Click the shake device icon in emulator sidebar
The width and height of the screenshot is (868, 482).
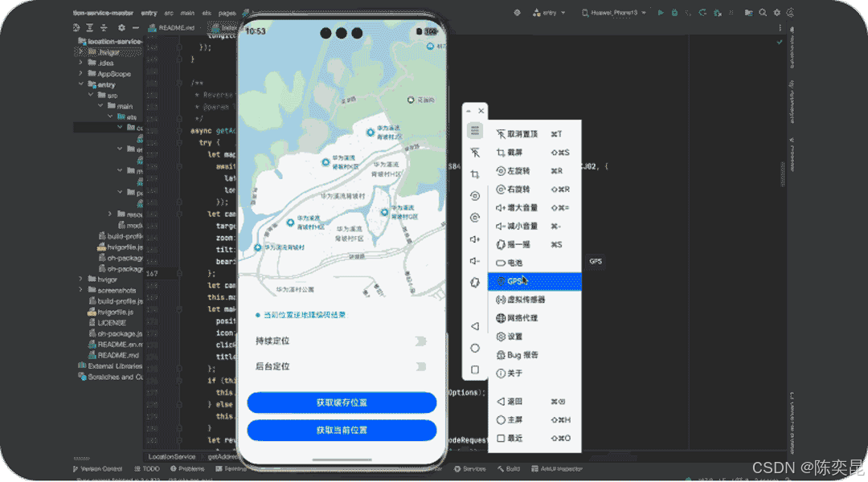(x=475, y=283)
